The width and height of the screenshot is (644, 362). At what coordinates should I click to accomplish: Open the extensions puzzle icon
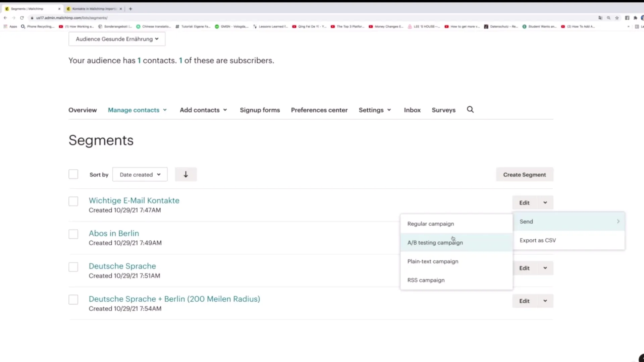point(635,18)
